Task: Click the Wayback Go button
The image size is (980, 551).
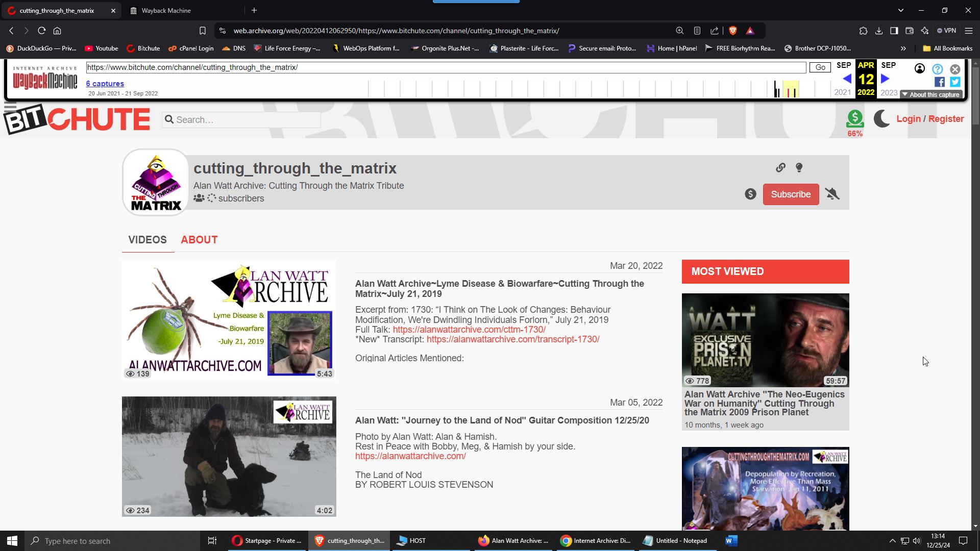Action: [820, 67]
